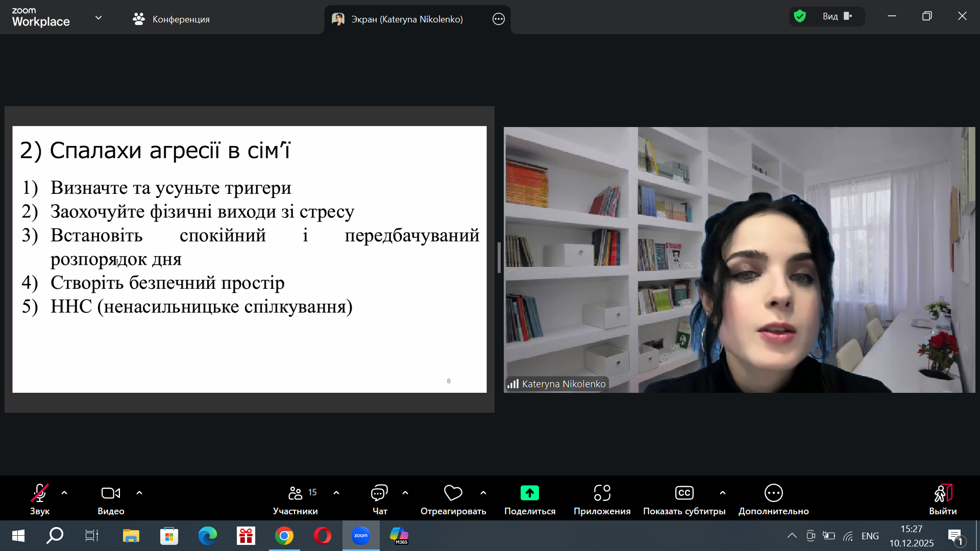Open the Вид view layout button
The image size is (980, 551).
tap(837, 16)
